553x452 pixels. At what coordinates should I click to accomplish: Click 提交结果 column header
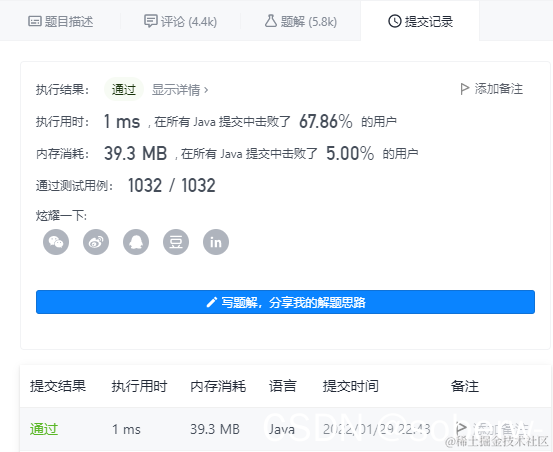tap(58, 386)
